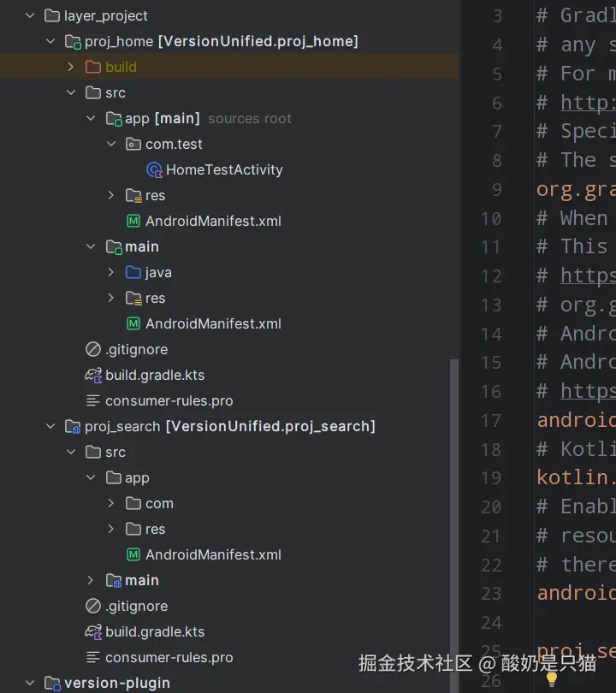Collapse the proj_home module chevron

(x=50, y=42)
